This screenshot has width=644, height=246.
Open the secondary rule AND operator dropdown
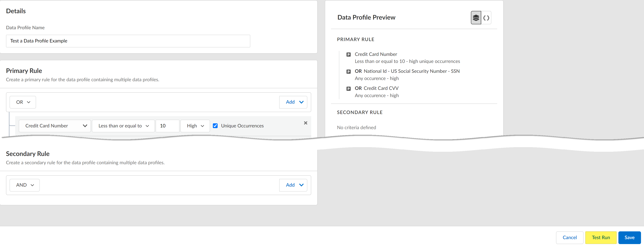[x=25, y=185]
